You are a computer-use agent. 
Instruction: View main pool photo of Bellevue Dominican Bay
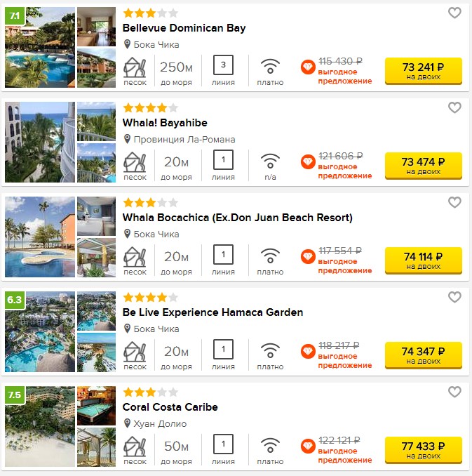coord(40,47)
